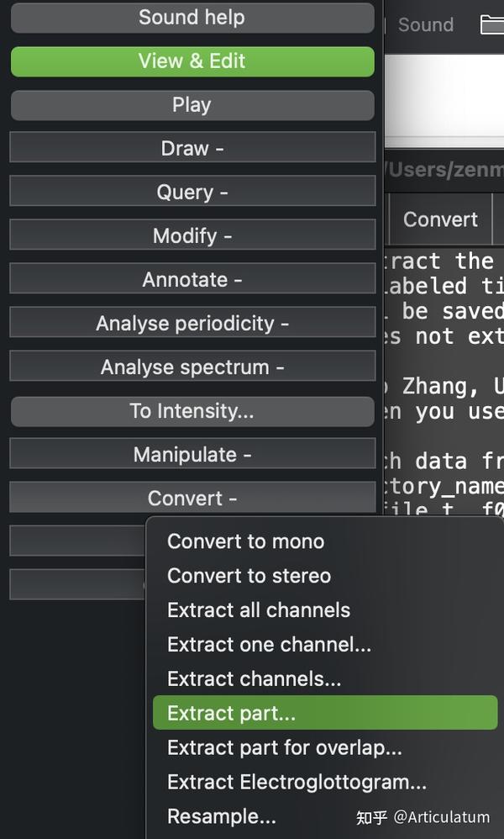Select Convert to mono

pos(245,541)
